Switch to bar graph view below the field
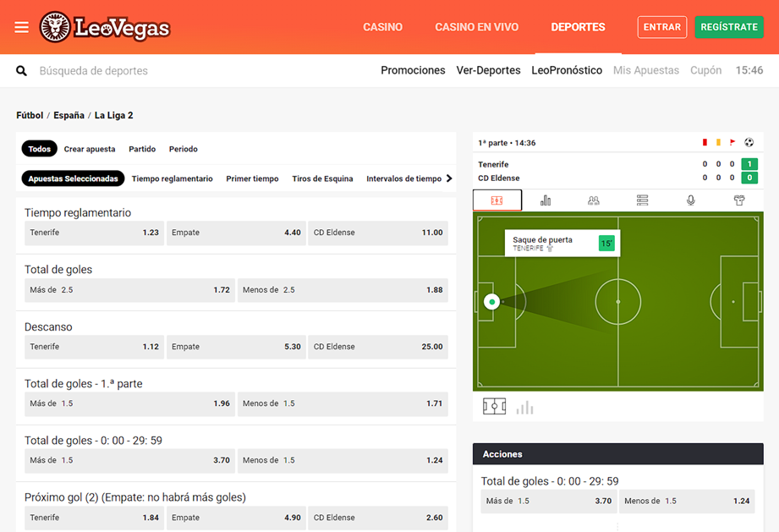 click(525, 407)
